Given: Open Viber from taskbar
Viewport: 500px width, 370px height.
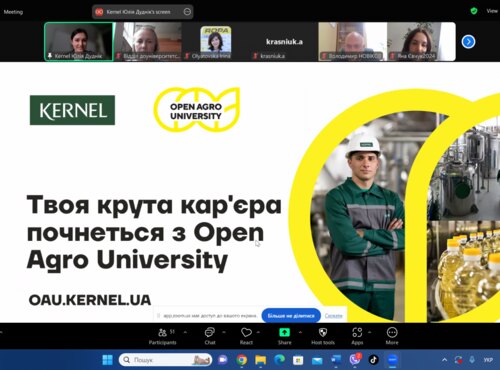Looking at the screenshot, I should click(355, 359).
